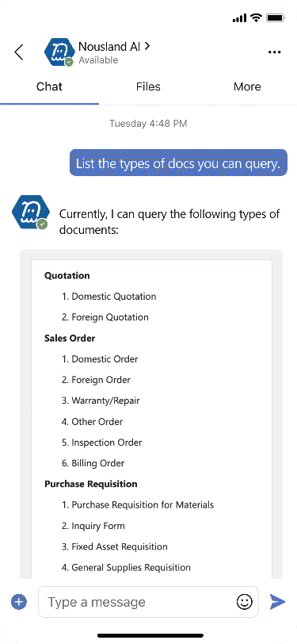Image resolution: width=297 pixels, height=644 pixels.
Task: Tap the back arrow icon
Action: 19,52
